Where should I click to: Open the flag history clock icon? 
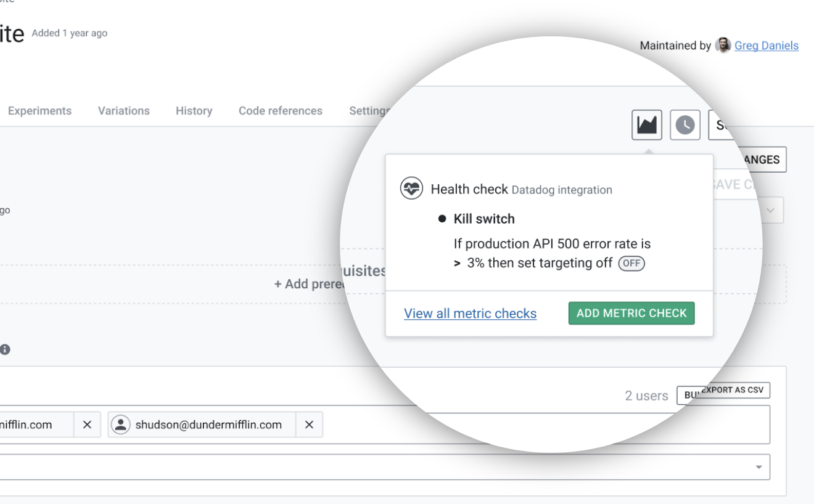684,124
